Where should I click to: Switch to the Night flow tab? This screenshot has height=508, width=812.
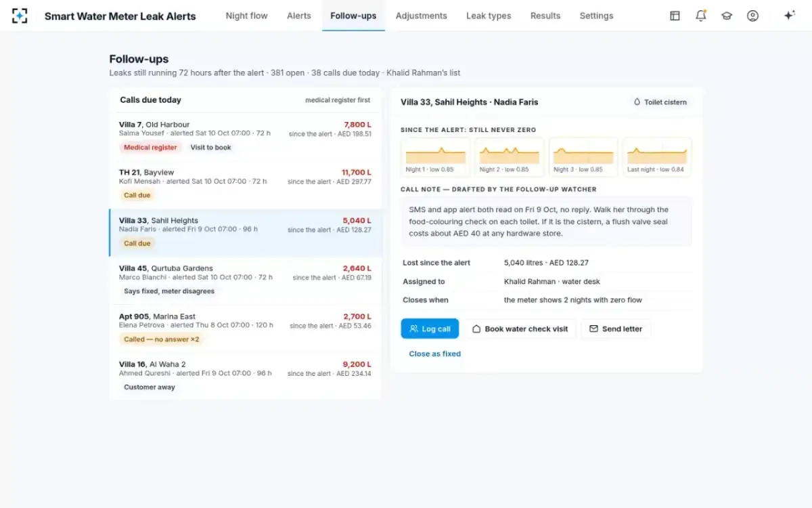pos(246,16)
